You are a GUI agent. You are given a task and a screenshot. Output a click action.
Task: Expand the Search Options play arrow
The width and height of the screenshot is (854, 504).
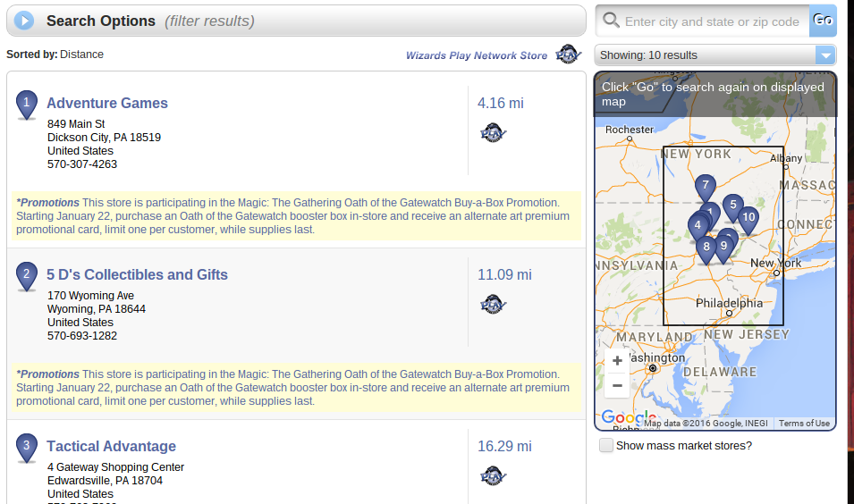[24, 21]
